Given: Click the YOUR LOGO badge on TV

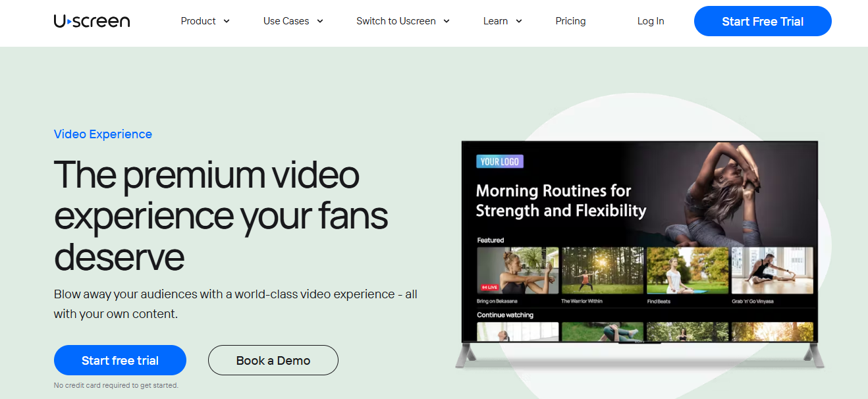Looking at the screenshot, I should pos(500,161).
